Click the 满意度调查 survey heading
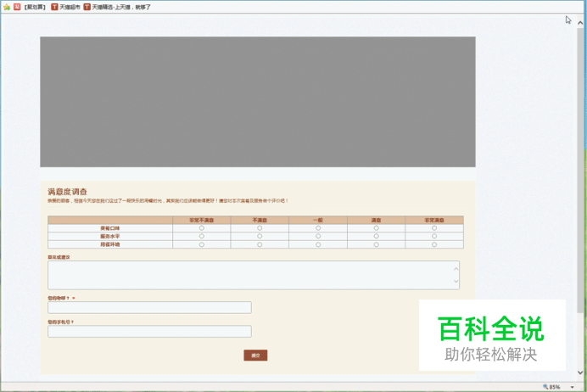587x392 pixels. [x=67, y=192]
